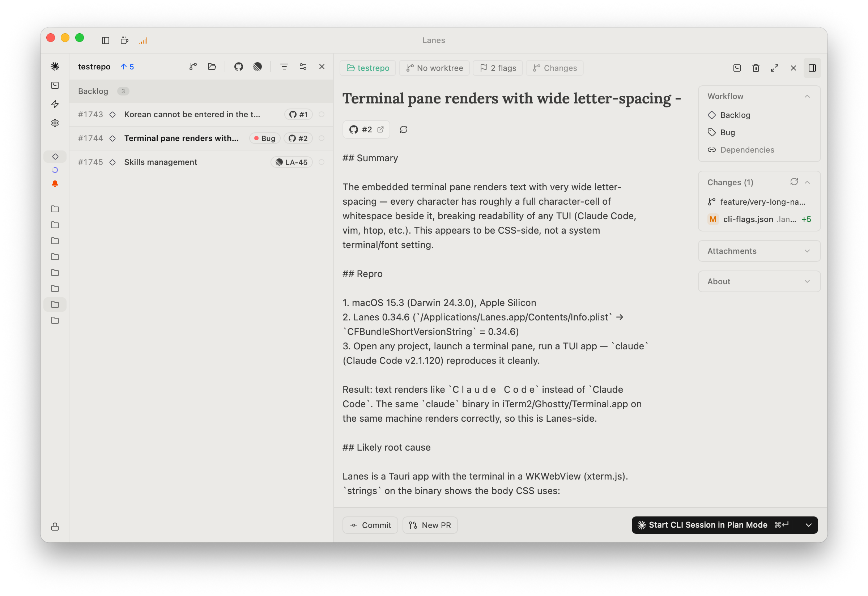The width and height of the screenshot is (868, 596).
Task: Open Dependencies in Workflow panel
Action: (x=741, y=150)
